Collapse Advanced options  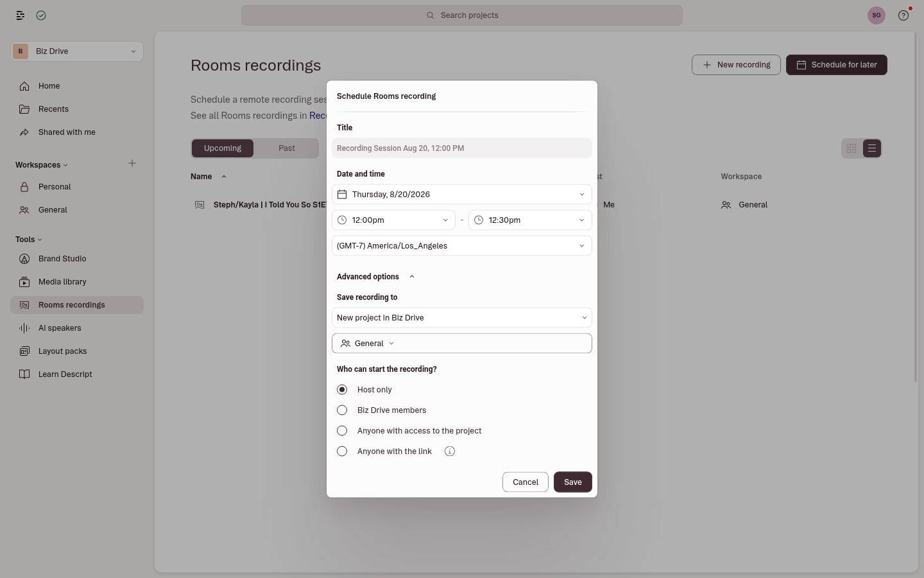click(x=376, y=277)
